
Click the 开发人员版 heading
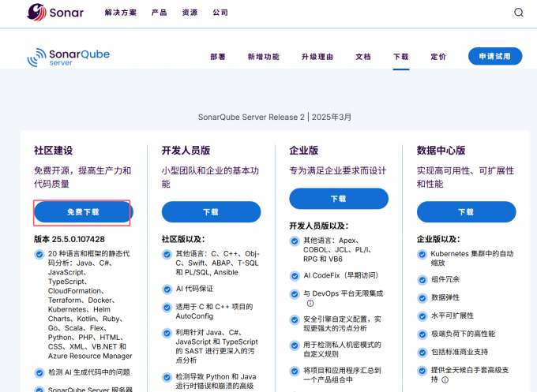tap(186, 151)
